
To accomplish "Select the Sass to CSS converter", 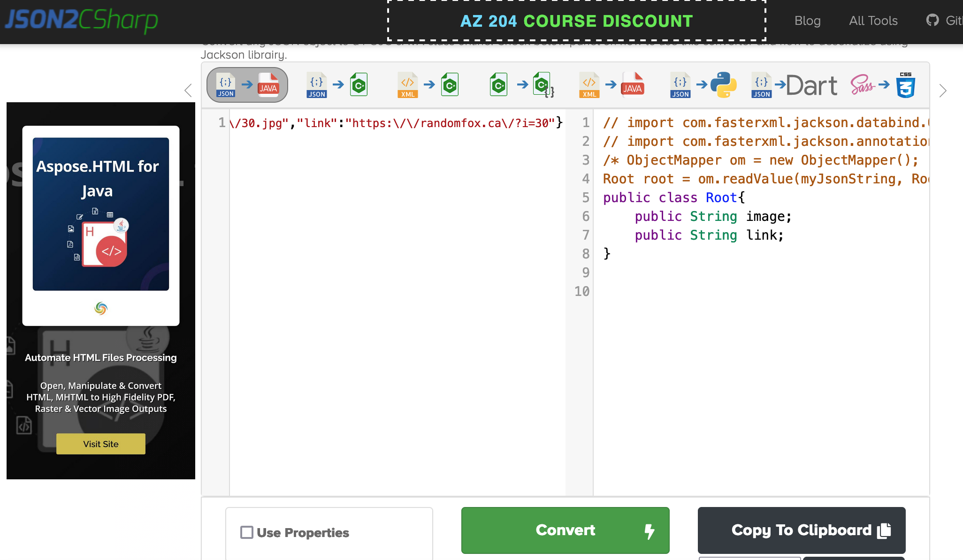I will [883, 85].
